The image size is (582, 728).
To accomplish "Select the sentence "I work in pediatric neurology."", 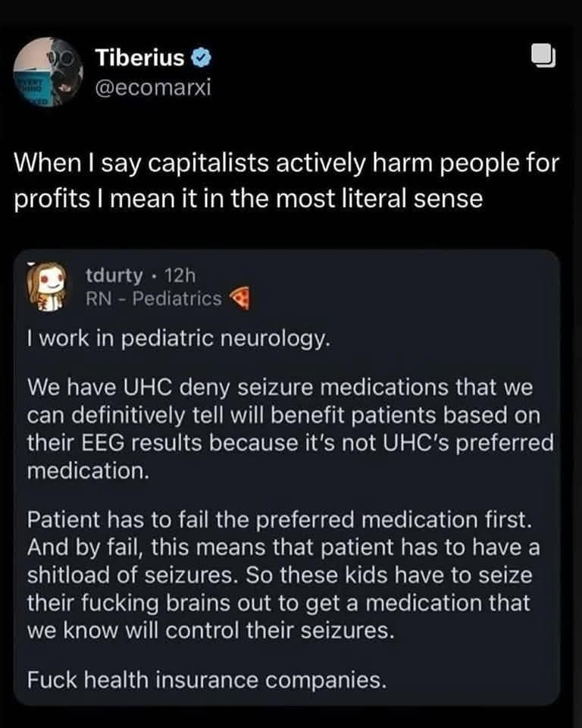I will (x=179, y=339).
